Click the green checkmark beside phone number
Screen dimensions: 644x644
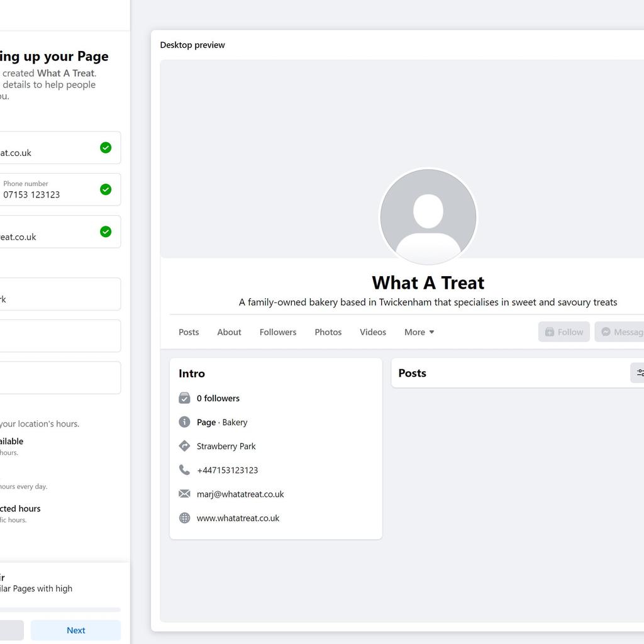(x=106, y=189)
